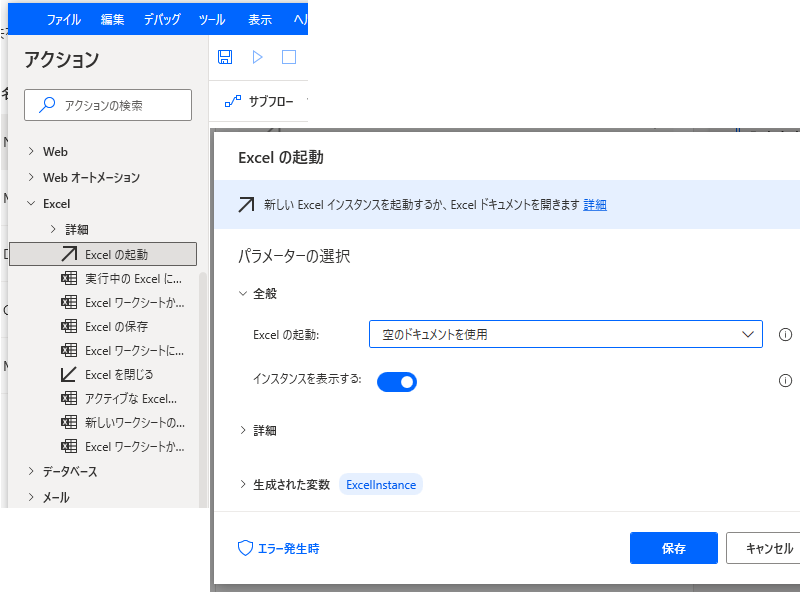Open the ファイル menu
This screenshot has height=600, width=800.
coord(64,19)
